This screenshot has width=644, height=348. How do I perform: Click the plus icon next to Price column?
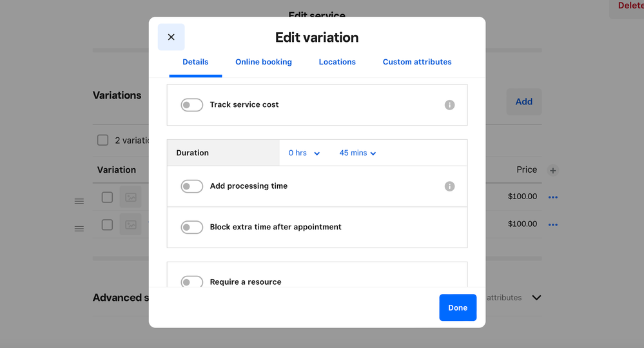552,171
